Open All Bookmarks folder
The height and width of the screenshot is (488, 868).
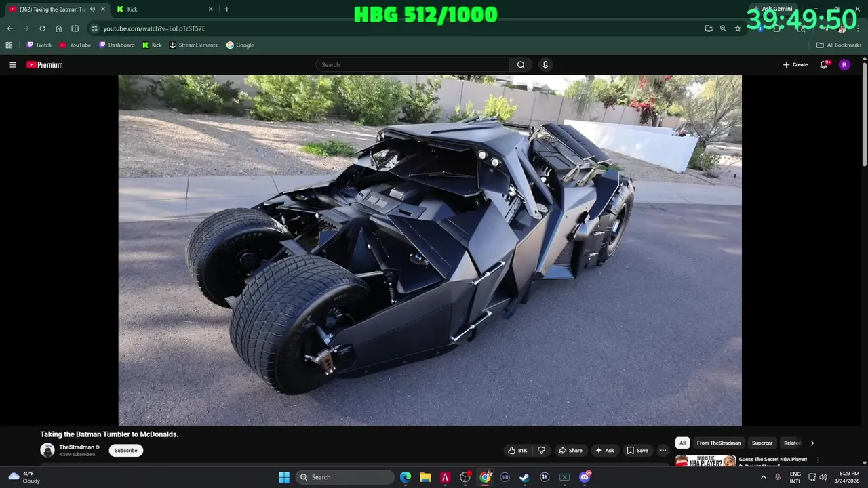tap(839, 45)
